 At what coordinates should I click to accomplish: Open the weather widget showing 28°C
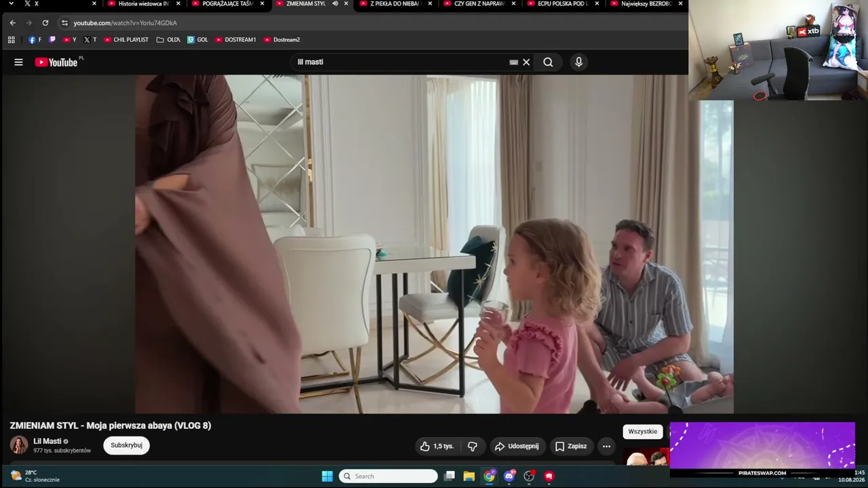pos(35,476)
